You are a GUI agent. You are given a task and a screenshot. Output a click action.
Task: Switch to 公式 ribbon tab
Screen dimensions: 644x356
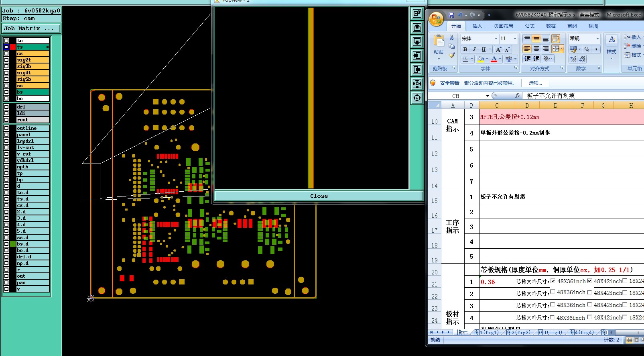[530, 26]
